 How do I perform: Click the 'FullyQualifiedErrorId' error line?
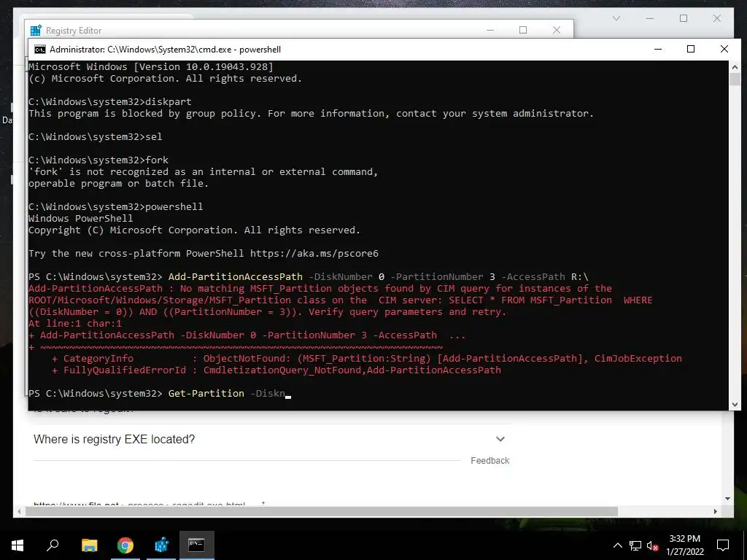pos(276,370)
